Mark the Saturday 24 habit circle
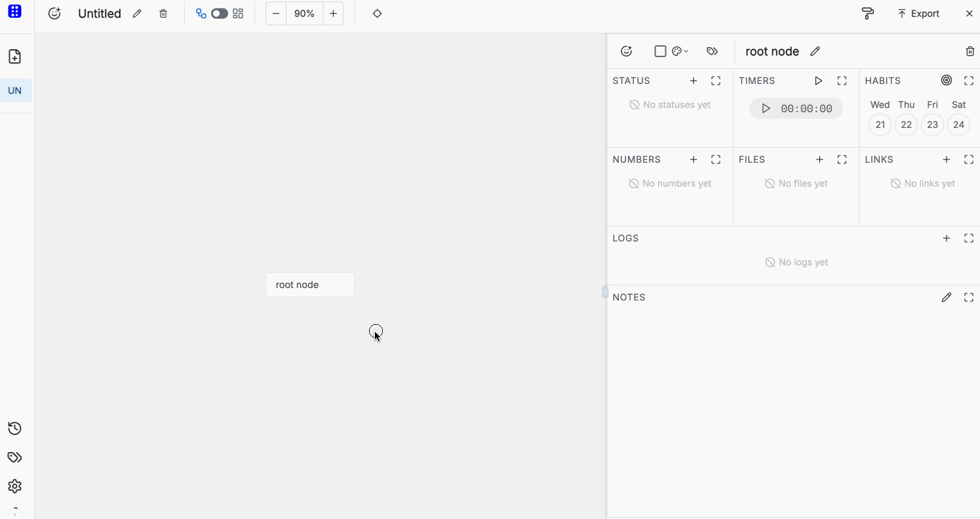The image size is (980, 519). [x=958, y=125]
